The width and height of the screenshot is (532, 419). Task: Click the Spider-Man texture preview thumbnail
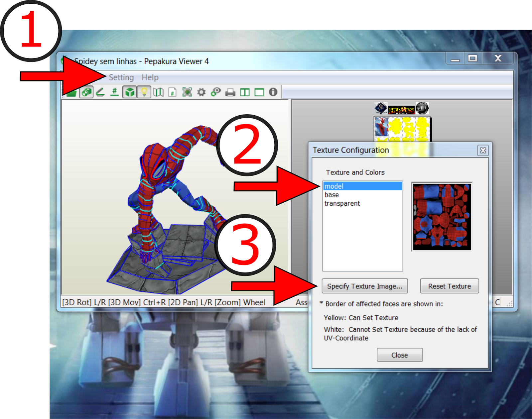442,217
